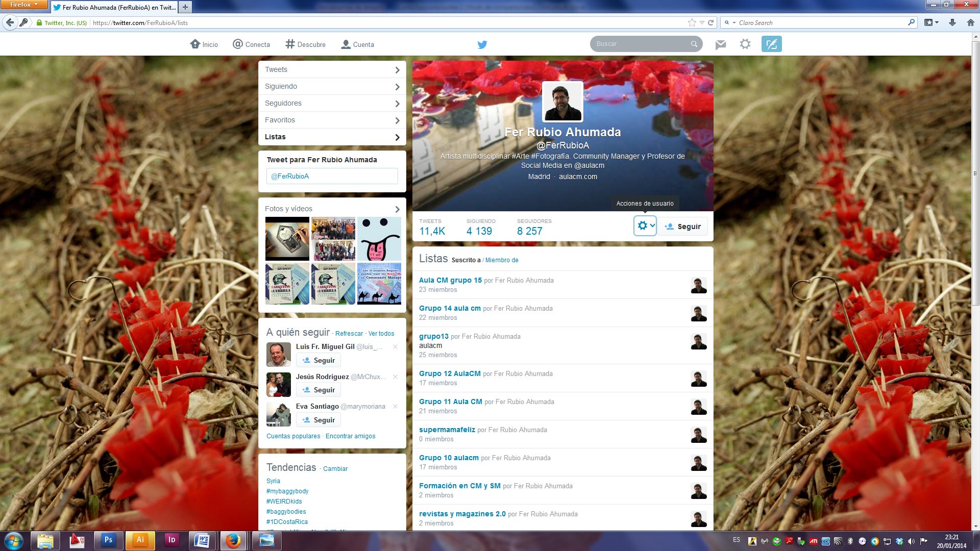
Task: Click Firefox home icon
Action: tap(970, 22)
